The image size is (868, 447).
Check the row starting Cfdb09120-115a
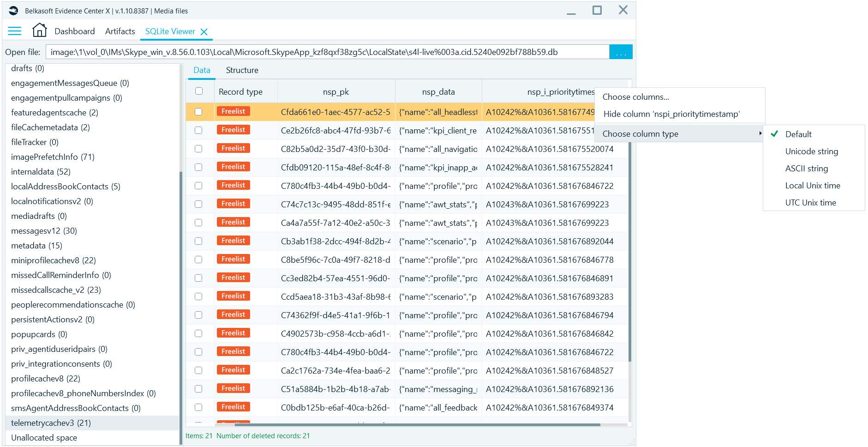click(198, 167)
